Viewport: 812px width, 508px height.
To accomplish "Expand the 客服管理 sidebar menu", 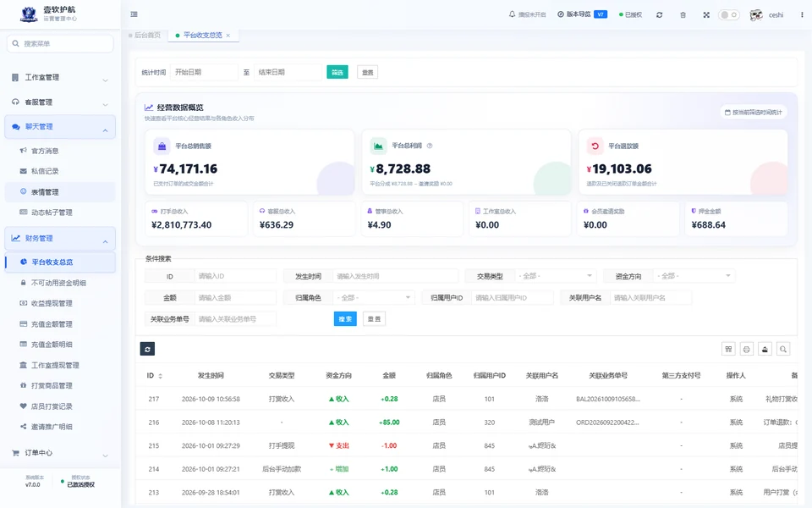I will 60,102.
